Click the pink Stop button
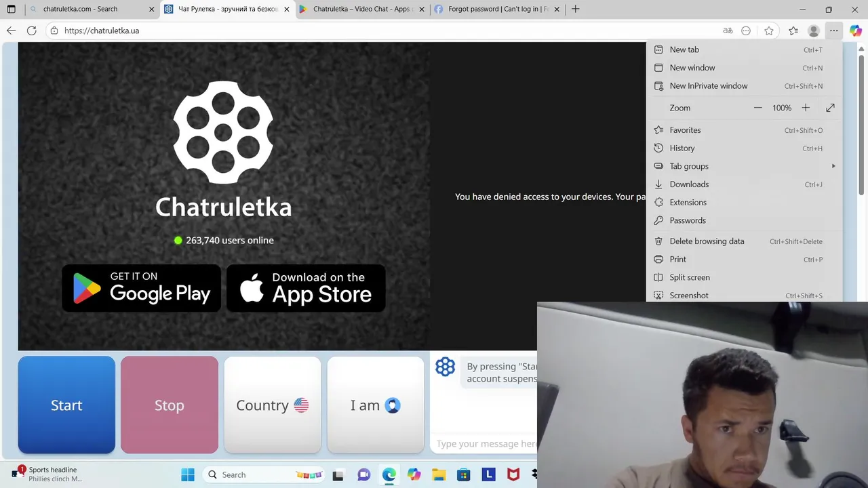The height and width of the screenshot is (488, 868). (x=170, y=405)
